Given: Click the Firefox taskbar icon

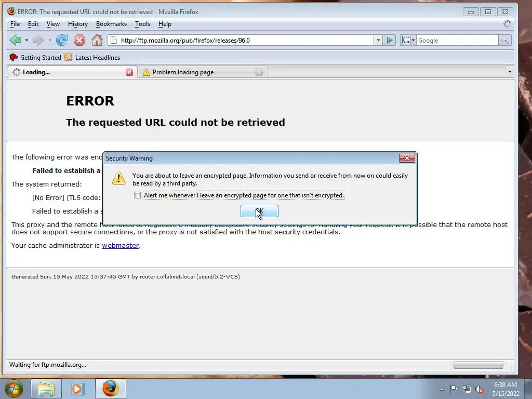Looking at the screenshot, I should [111, 389].
